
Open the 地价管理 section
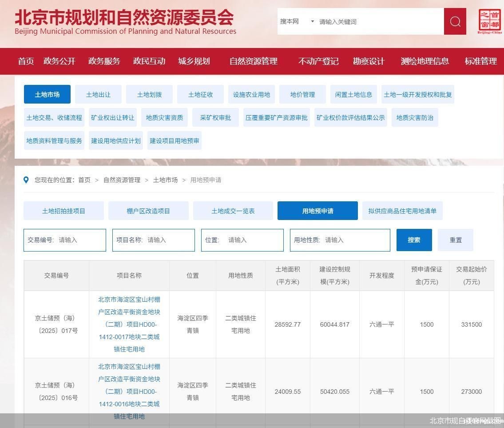302,94
